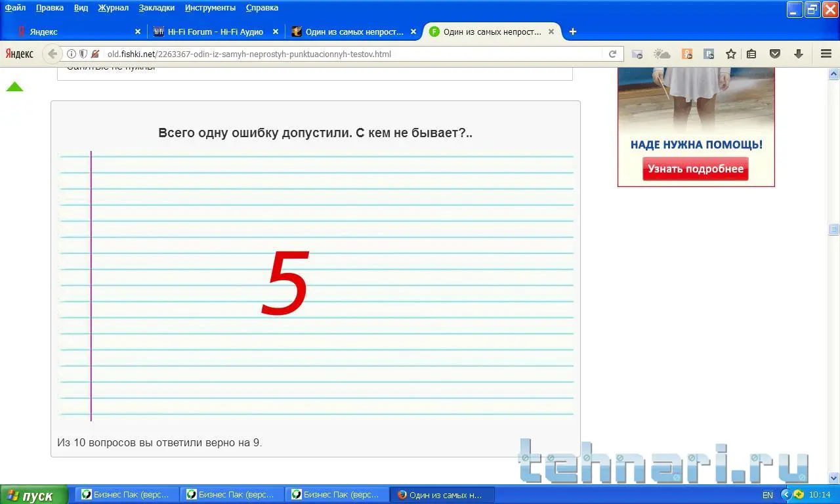Click the page scrollbar thumb
The image size is (840, 504).
[834, 229]
